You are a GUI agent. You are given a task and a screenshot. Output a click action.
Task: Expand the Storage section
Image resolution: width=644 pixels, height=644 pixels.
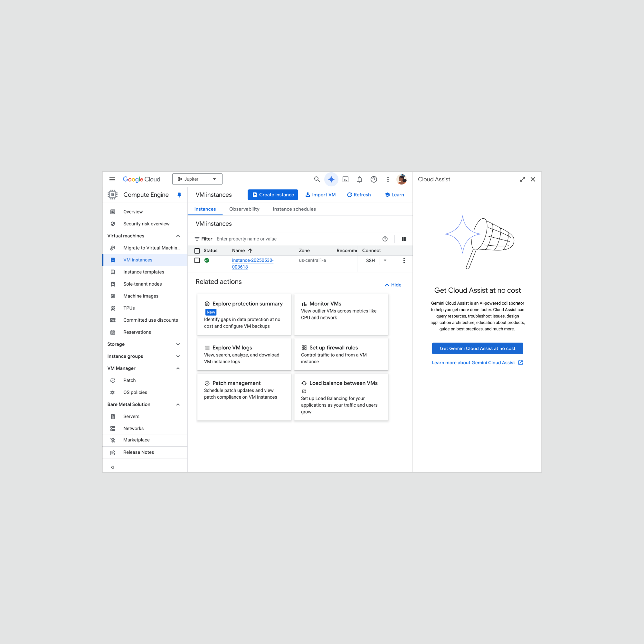click(178, 344)
